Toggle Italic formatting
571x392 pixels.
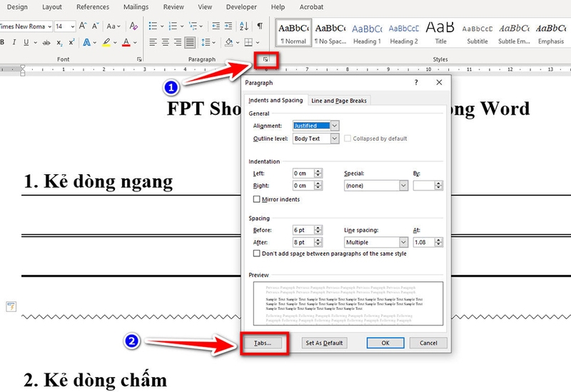click(14, 42)
